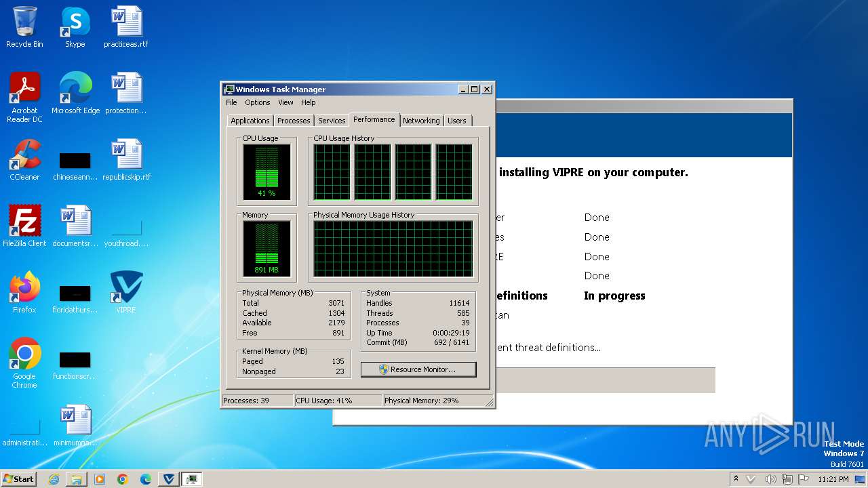Launch Firefox from the desktop
Image resolution: width=868 pixels, height=488 pixels.
click(24, 293)
